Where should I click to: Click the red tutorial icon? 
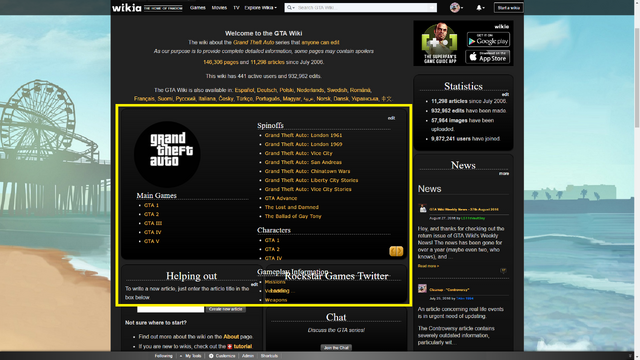point(230,347)
